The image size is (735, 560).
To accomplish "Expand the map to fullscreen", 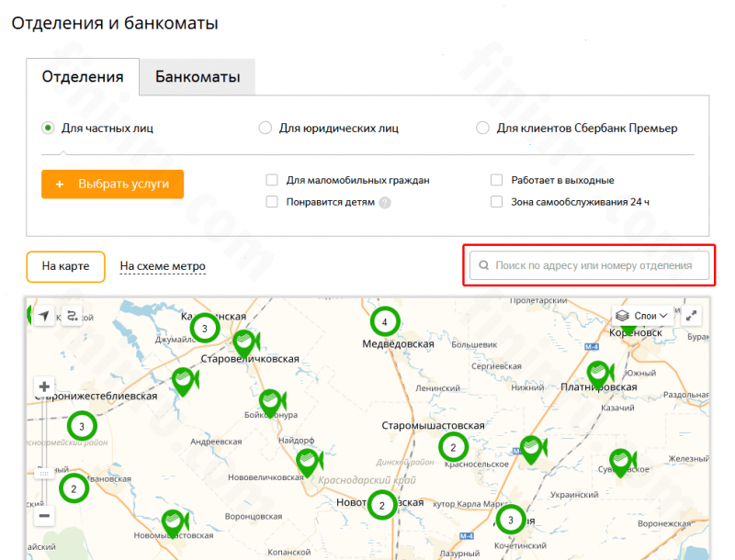I will click(x=692, y=316).
